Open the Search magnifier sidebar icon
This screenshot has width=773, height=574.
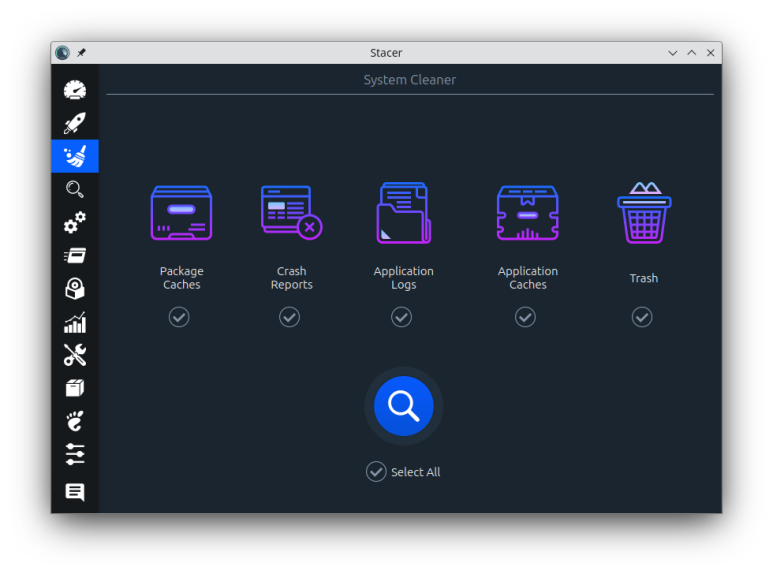click(75, 189)
